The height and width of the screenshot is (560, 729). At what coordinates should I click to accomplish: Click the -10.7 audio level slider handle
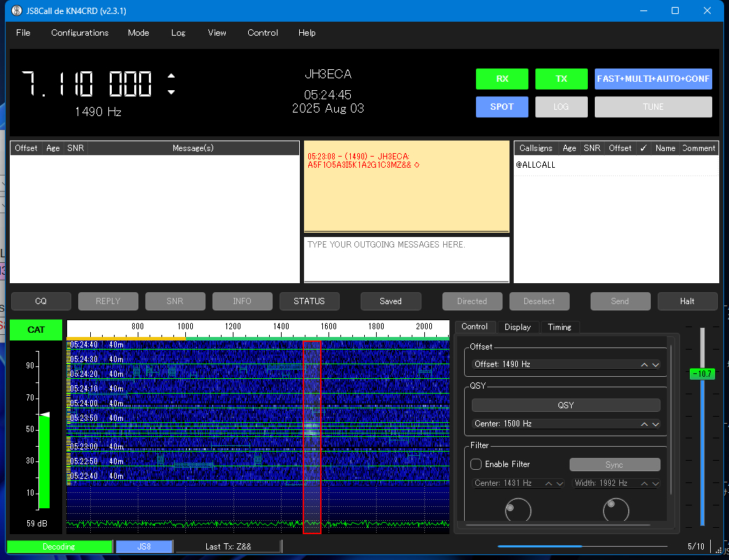702,374
